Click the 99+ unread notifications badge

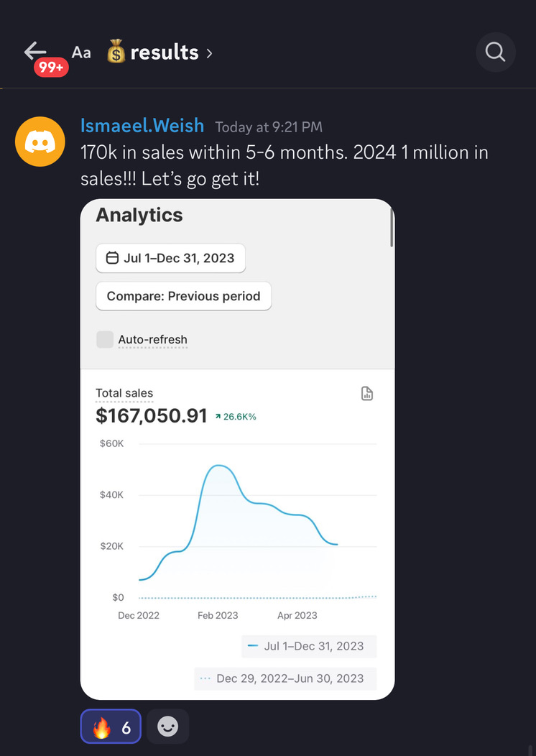(51, 68)
